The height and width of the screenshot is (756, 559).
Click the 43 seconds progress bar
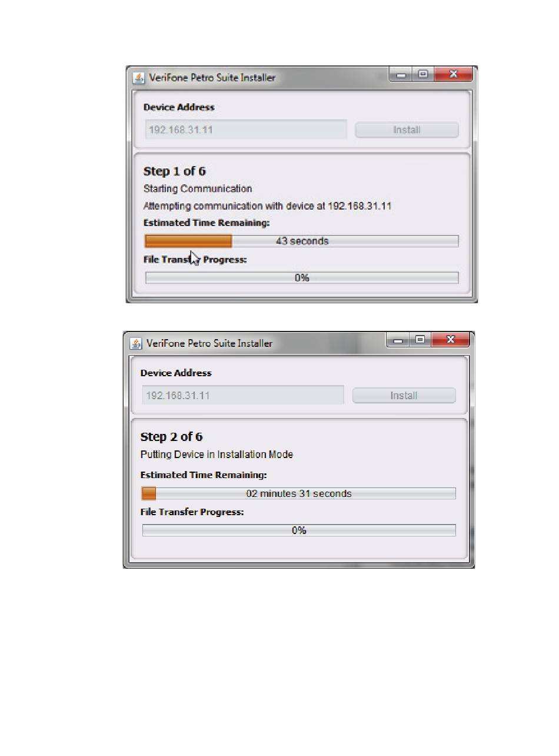(x=302, y=241)
